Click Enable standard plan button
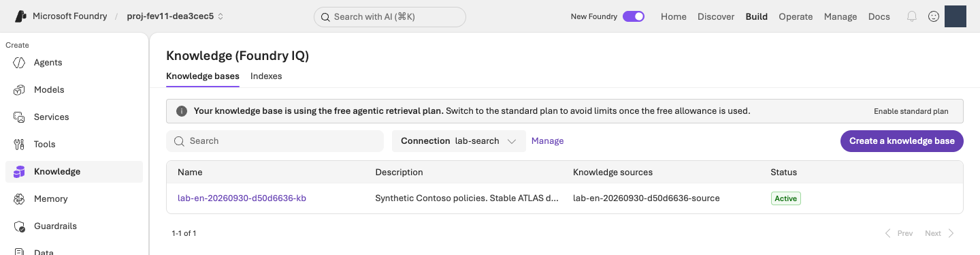The height and width of the screenshot is (255, 980). coord(911,111)
